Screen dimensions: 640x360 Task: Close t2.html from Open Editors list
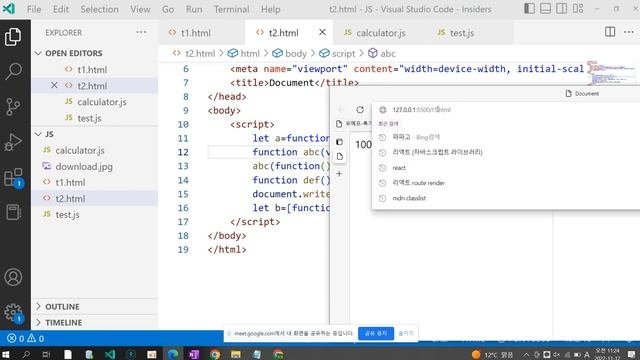coord(54,85)
